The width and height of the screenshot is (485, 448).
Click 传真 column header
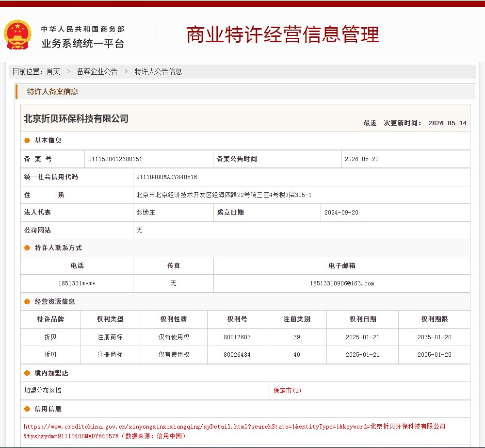tap(174, 265)
